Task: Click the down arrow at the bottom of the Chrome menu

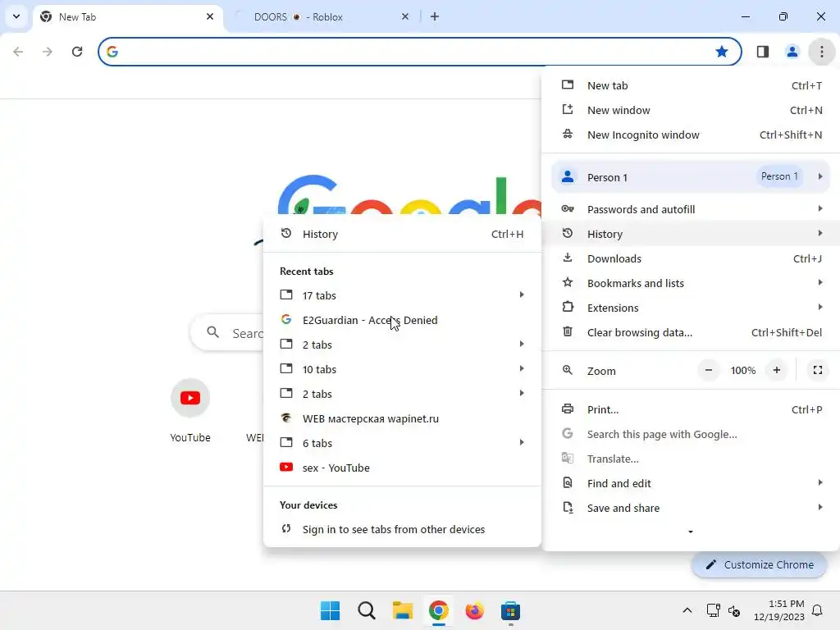Action: click(691, 532)
